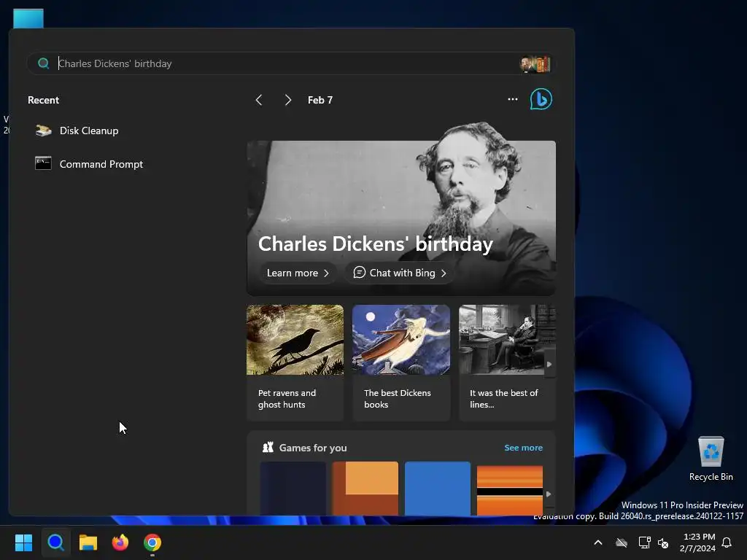747x560 pixels.
Task: Click Chat with Bing button
Action: click(399, 273)
